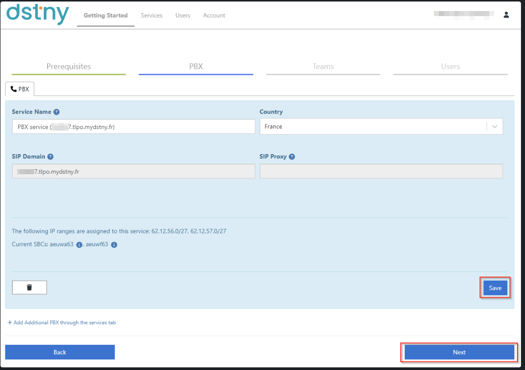The height and width of the screenshot is (370, 525).
Task: Click the SIP Domain field
Action: coord(134,171)
